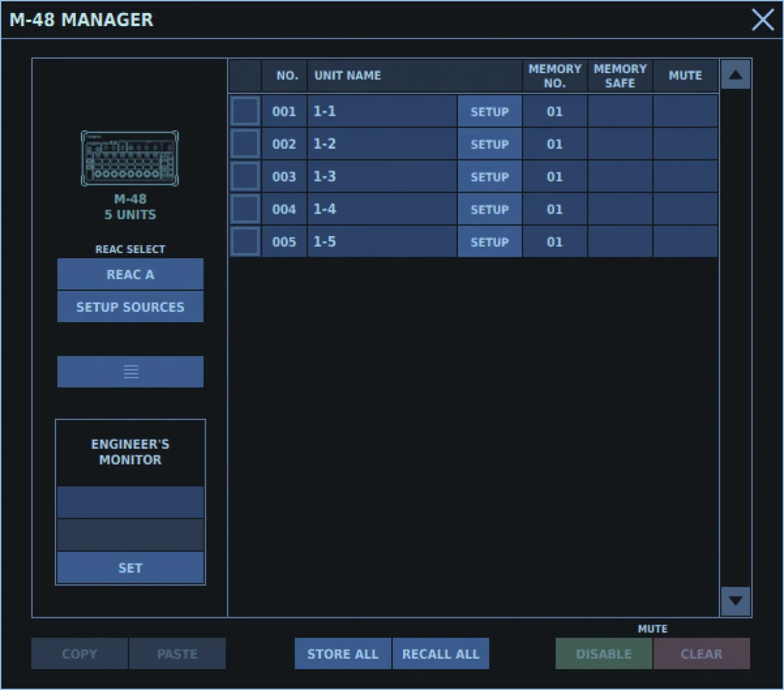Toggle Memory Safe for unit 1-4
The height and width of the screenshot is (690, 784).
coord(620,209)
